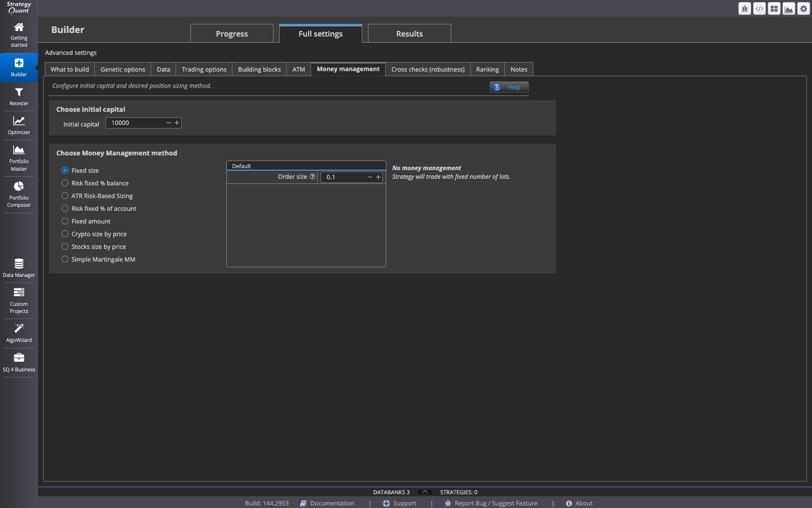Expand the databanks panel chevron
812x508 pixels.
pyautogui.click(x=425, y=492)
